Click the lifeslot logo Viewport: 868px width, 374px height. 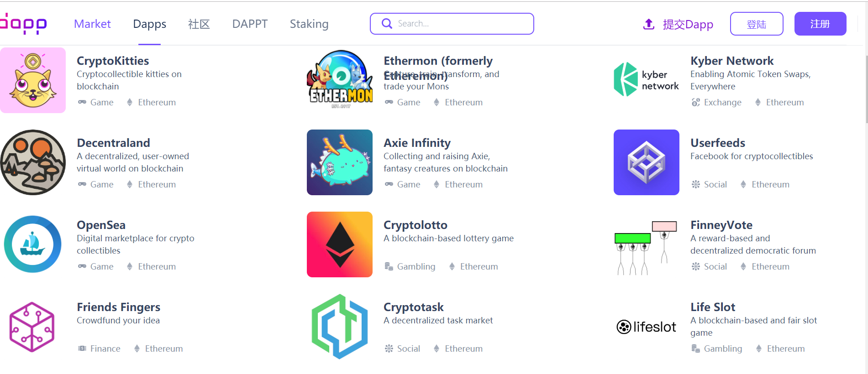647,327
